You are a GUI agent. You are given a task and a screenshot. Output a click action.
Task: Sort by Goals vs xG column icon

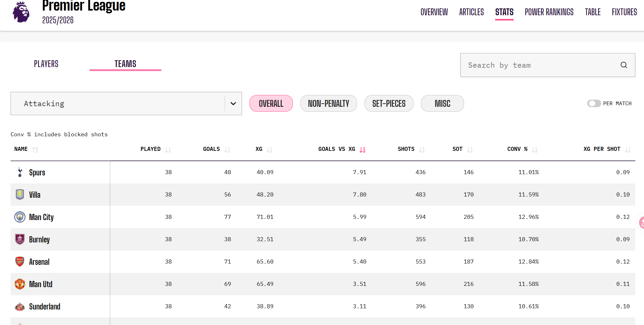362,150
